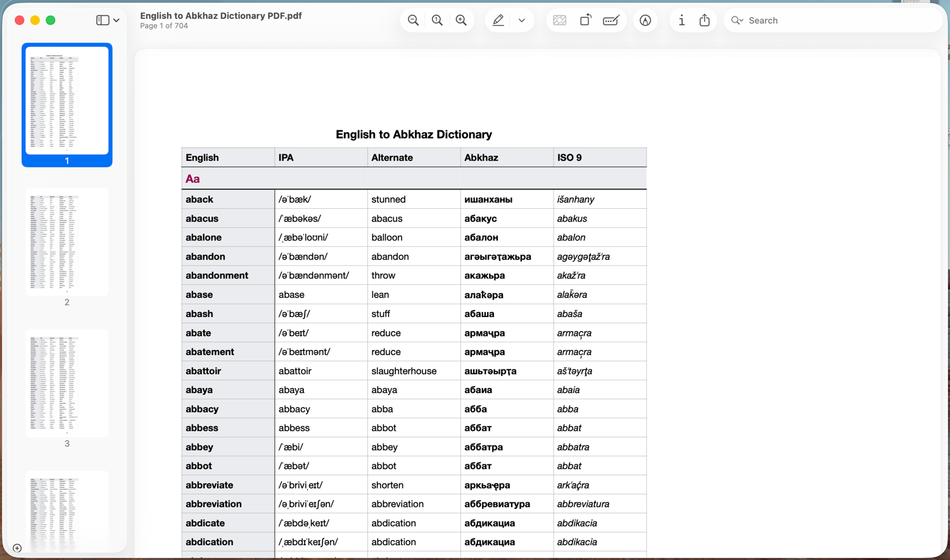The width and height of the screenshot is (950, 560).
Task: Select page 3 thumbnail in the sidebar
Action: click(66, 383)
